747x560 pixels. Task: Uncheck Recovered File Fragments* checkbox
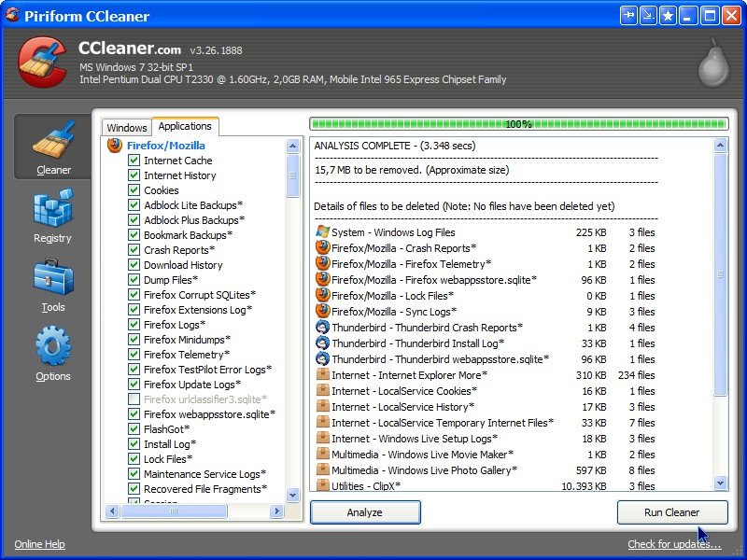134,488
